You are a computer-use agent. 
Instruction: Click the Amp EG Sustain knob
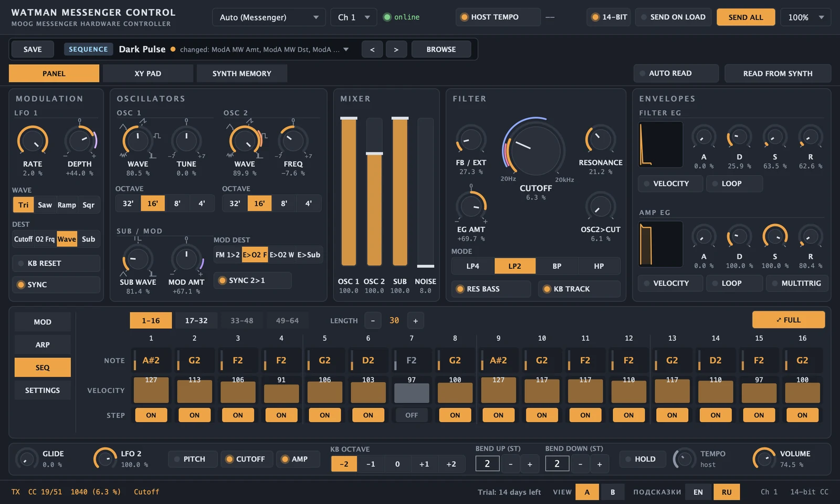click(775, 237)
